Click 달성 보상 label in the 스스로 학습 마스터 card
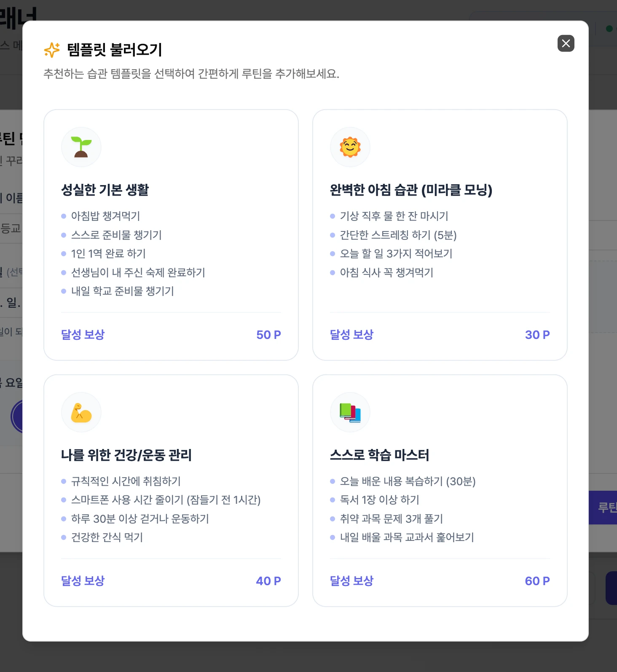This screenshot has width=617, height=672. [351, 581]
